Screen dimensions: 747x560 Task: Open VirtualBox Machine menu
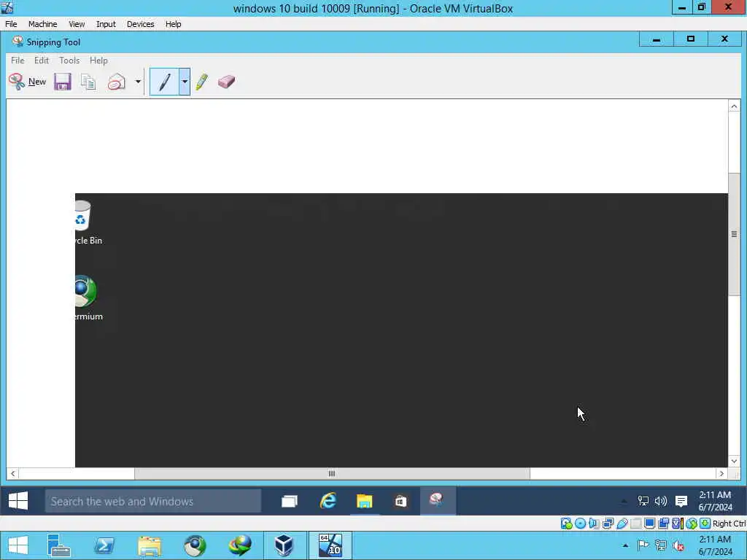[x=42, y=24]
